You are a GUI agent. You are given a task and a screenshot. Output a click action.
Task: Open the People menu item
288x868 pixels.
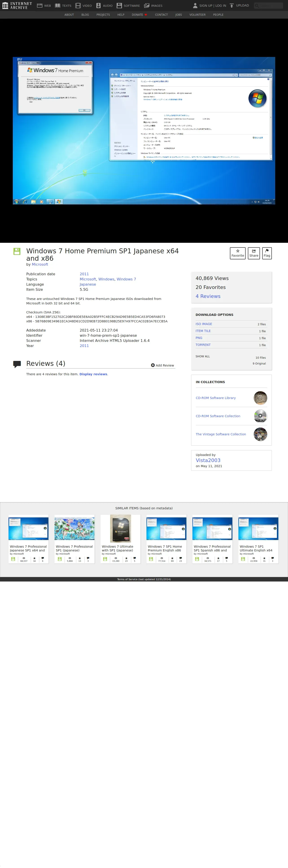[x=218, y=15]
